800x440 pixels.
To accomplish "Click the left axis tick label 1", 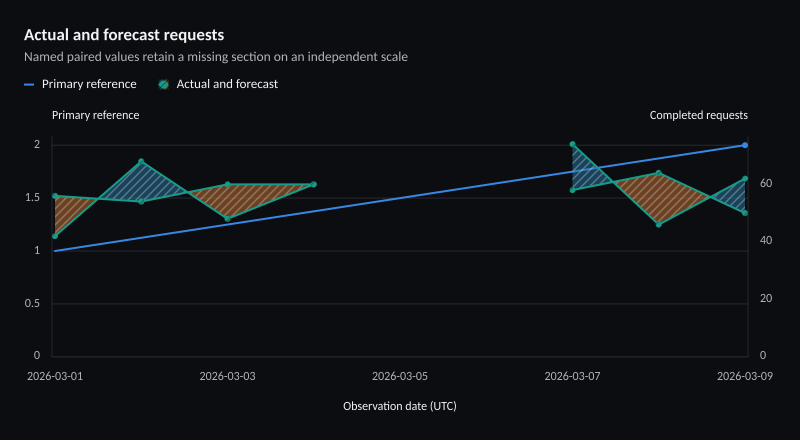I will tap(37, 251).
